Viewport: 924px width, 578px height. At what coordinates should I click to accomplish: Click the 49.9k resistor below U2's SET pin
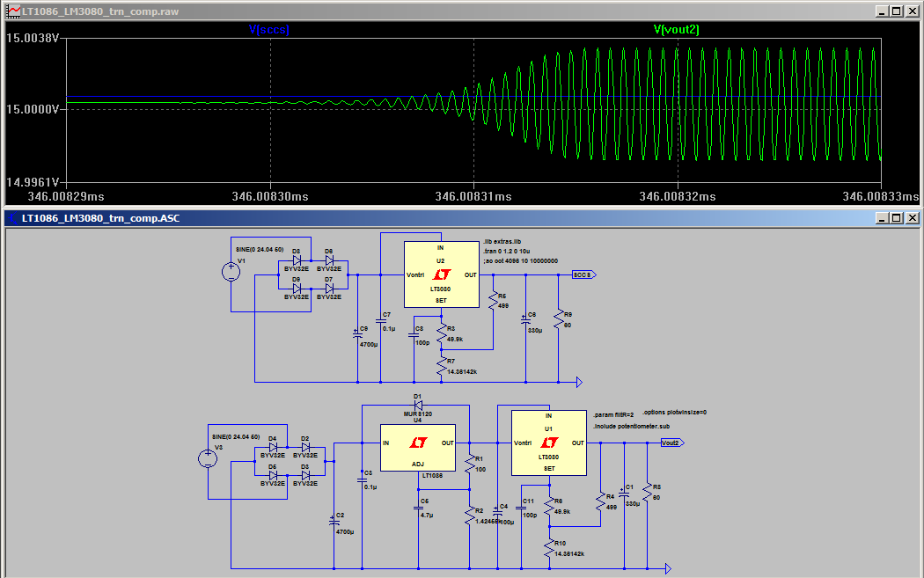tap(442, 333)
